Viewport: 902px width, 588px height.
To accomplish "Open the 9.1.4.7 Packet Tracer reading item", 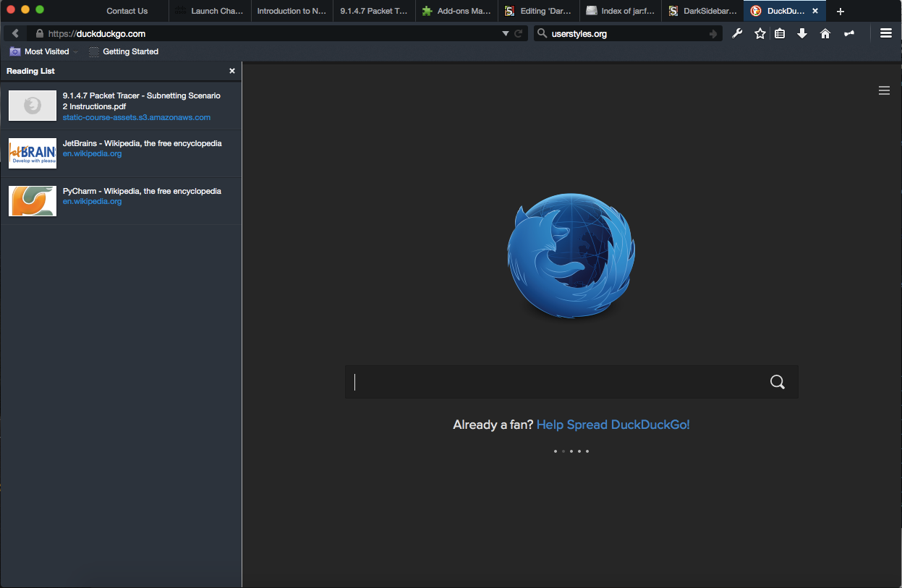I will coord(121,106).
